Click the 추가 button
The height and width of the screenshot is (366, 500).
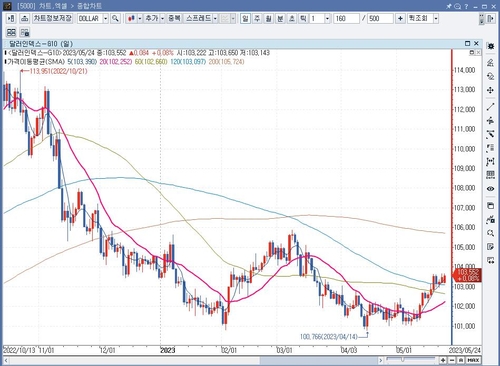click(152, 18)
